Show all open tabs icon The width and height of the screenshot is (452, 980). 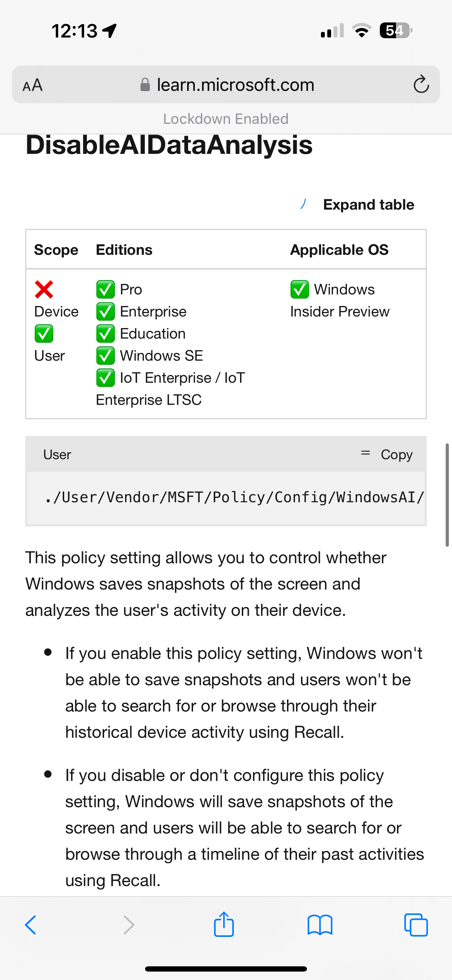coord(416,925)
